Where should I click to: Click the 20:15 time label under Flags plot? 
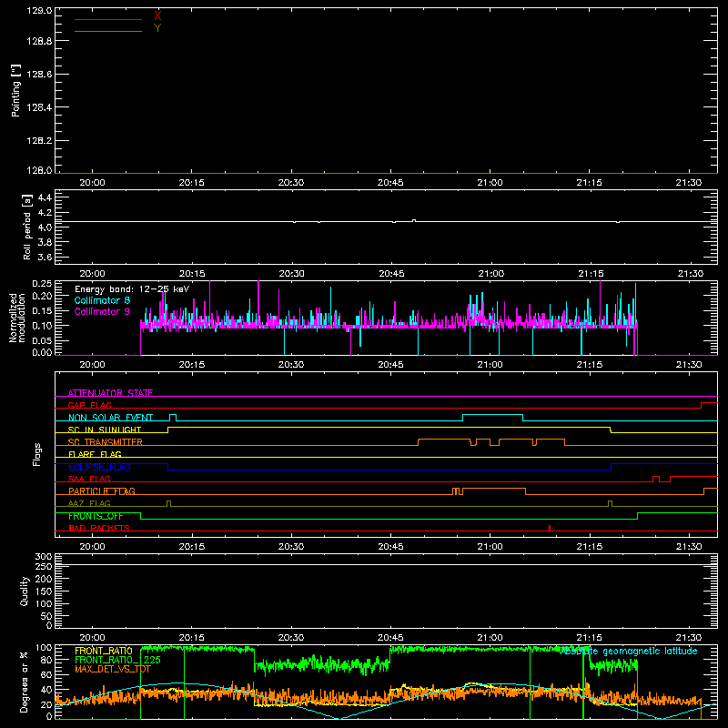pos(192,547)
